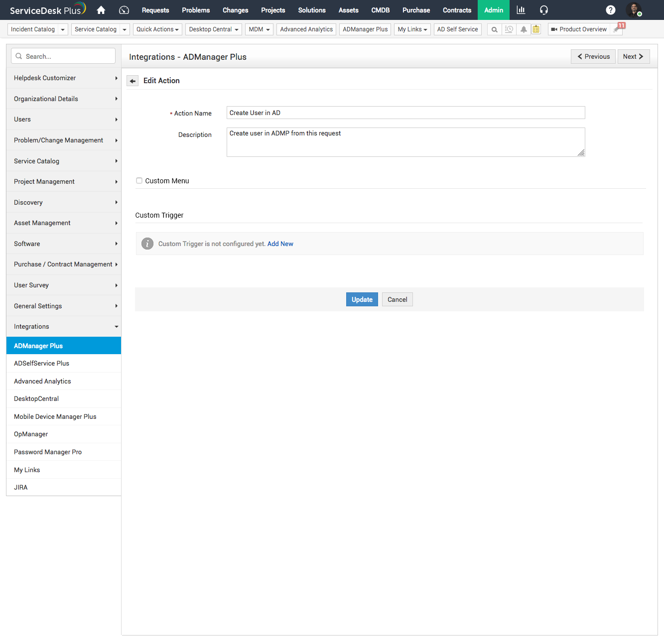Click the Update button
664x644 pixels.
coord(362,299)
